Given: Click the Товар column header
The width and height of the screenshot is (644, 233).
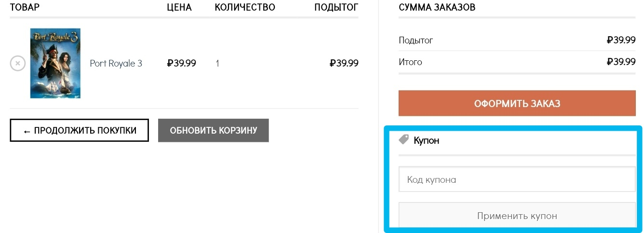Looking at the screenshot, I should click(x=25, y=7).
